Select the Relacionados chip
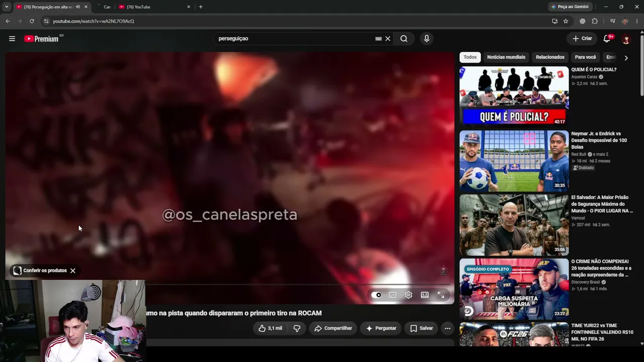 click(550, 57)
